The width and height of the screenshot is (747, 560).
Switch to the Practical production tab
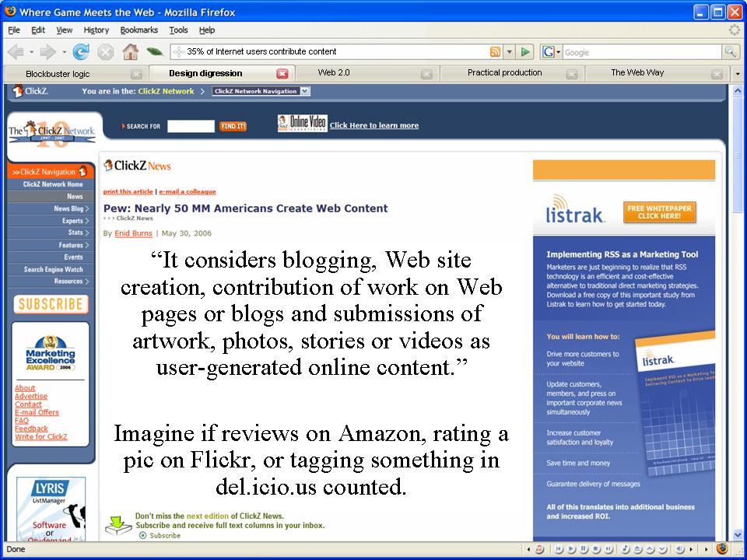tap(513, 74)
